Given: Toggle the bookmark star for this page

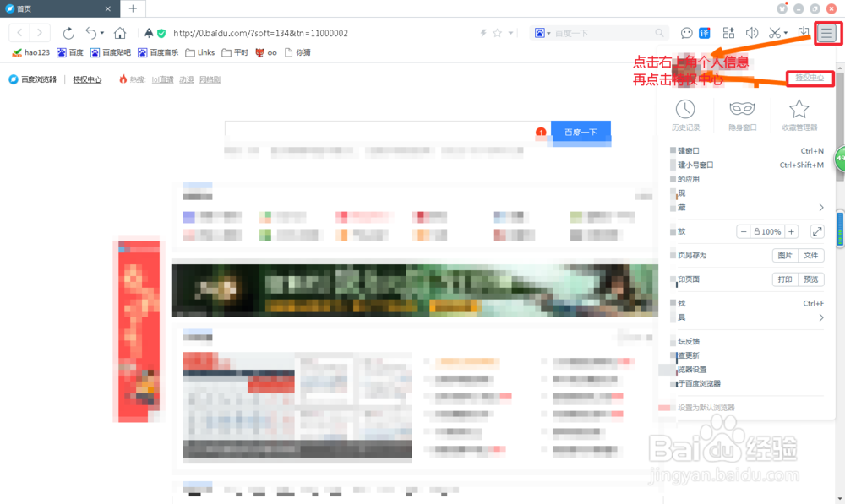Looking at the screenshot, I should pos(497,33).
